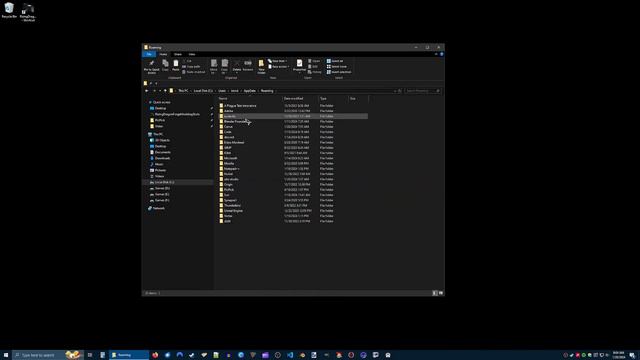Refresh the Roaming folder listing
Viewport: 640px width, 360px height.
pyautogui.click(x=400, y=91)
